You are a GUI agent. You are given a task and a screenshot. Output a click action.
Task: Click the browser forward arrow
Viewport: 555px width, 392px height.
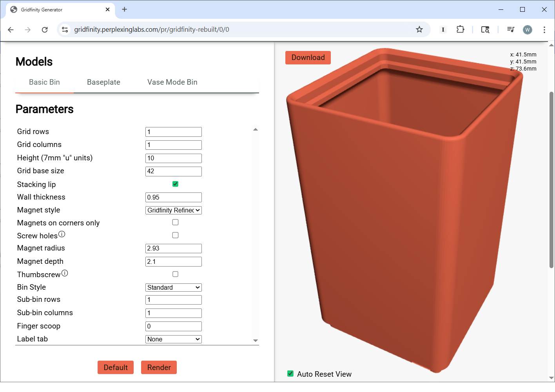tap(27, 29)
